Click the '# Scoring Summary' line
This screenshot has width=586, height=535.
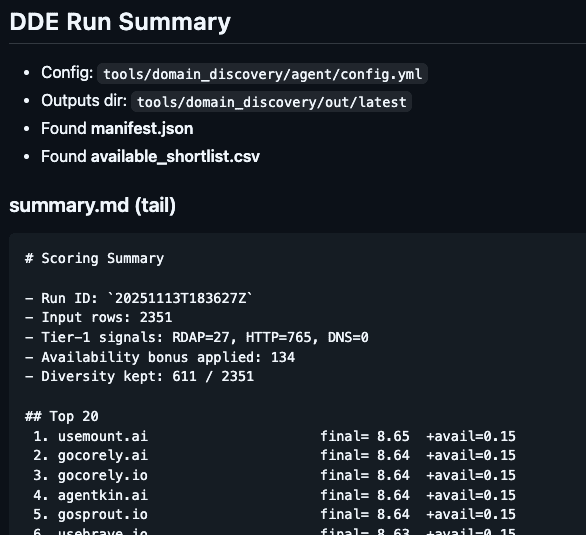click(x=94, y=259)
